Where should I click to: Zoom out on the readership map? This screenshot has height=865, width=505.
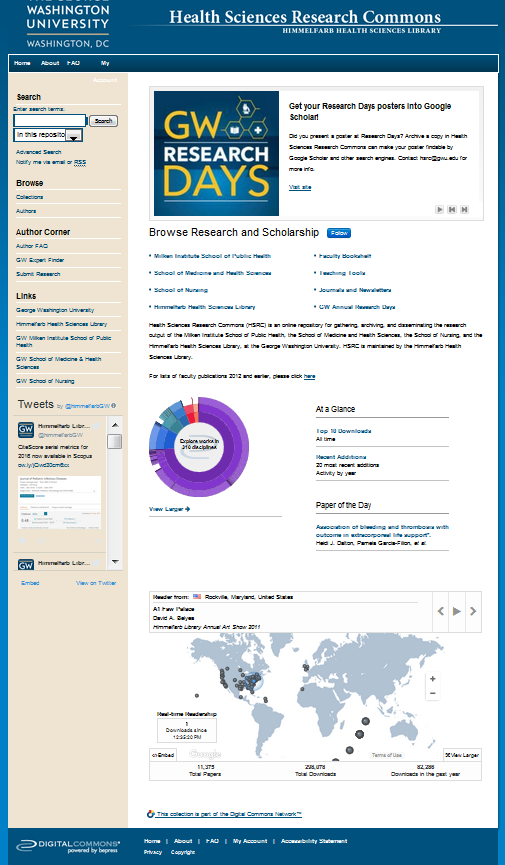click(x=433, y=693)
